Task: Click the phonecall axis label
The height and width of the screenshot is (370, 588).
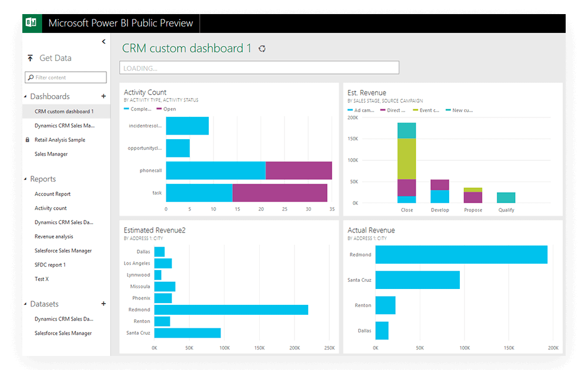Action: pyautogui.click(x=151, y=170)
